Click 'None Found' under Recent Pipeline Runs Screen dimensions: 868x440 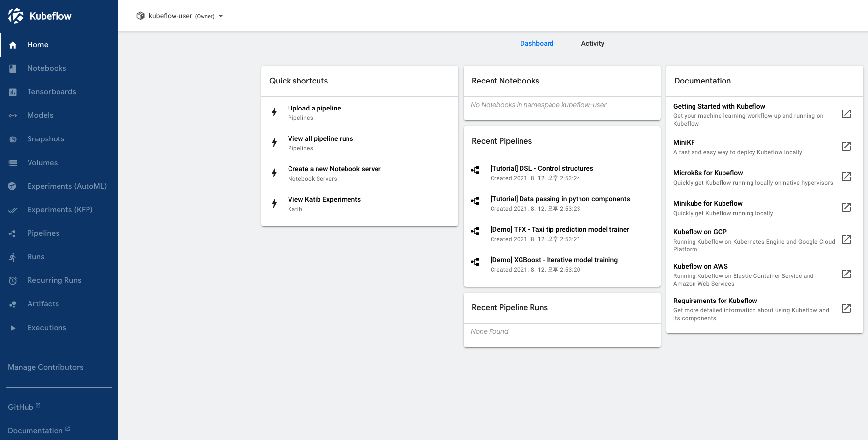coord(490,331)
